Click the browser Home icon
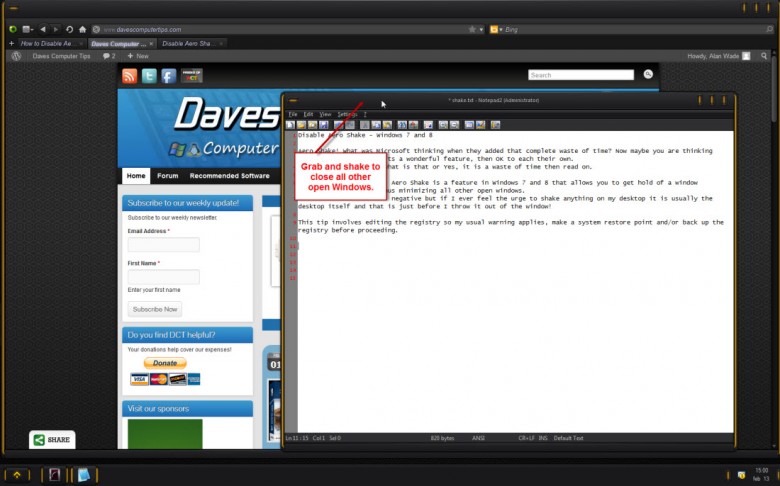Image resolution: width=780 pixels, height=486 pixels. 83,29
